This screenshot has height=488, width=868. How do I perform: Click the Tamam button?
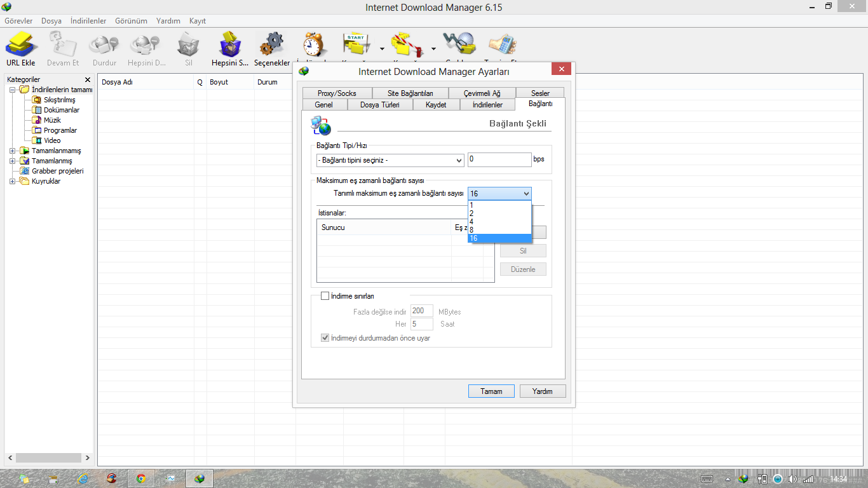(491, 391)
